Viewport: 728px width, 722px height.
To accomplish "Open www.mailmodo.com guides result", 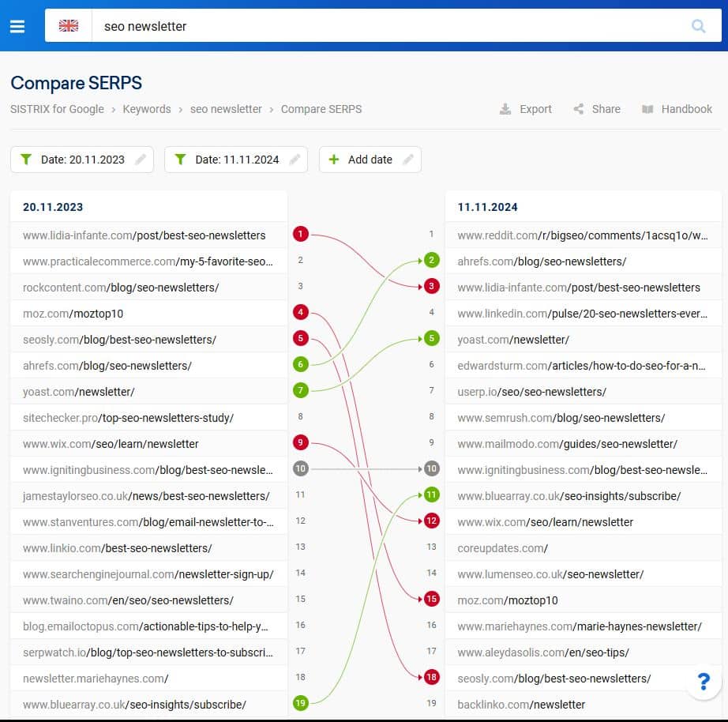I will (568, 444).
